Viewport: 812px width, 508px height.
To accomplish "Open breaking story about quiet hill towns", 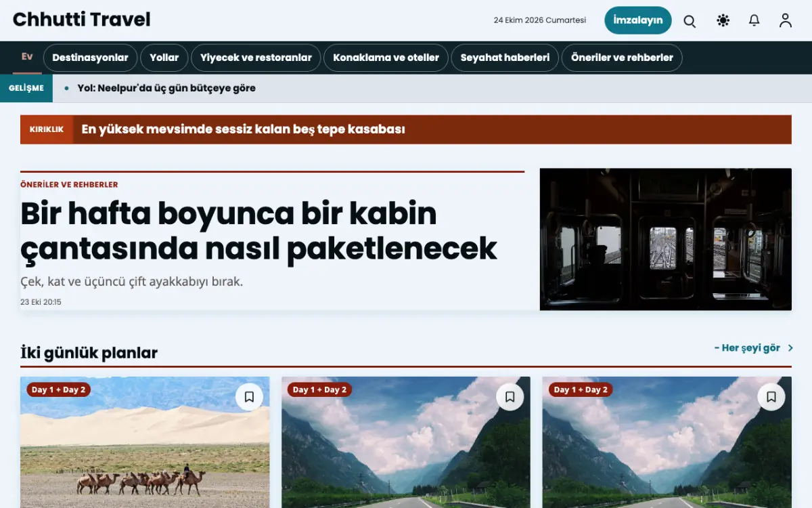I will [x=243, y=129].
